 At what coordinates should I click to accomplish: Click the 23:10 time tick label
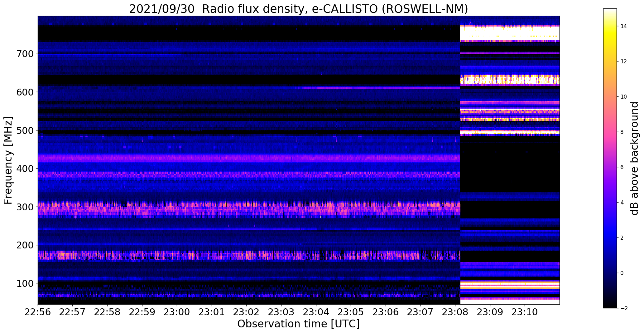click(525, 312)
